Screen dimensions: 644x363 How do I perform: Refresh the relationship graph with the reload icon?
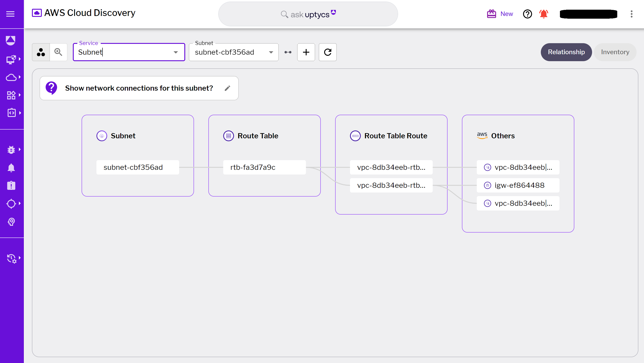click(328, 52)
